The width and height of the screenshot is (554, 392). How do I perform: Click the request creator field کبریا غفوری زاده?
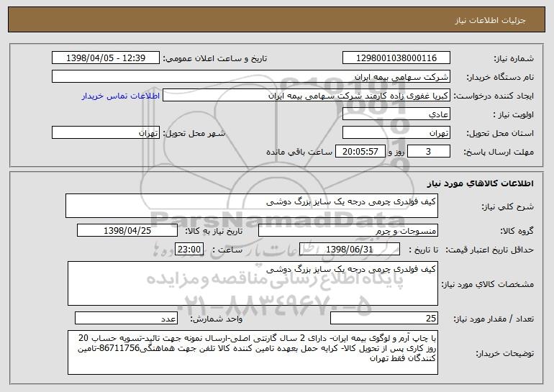click(306, 96)
